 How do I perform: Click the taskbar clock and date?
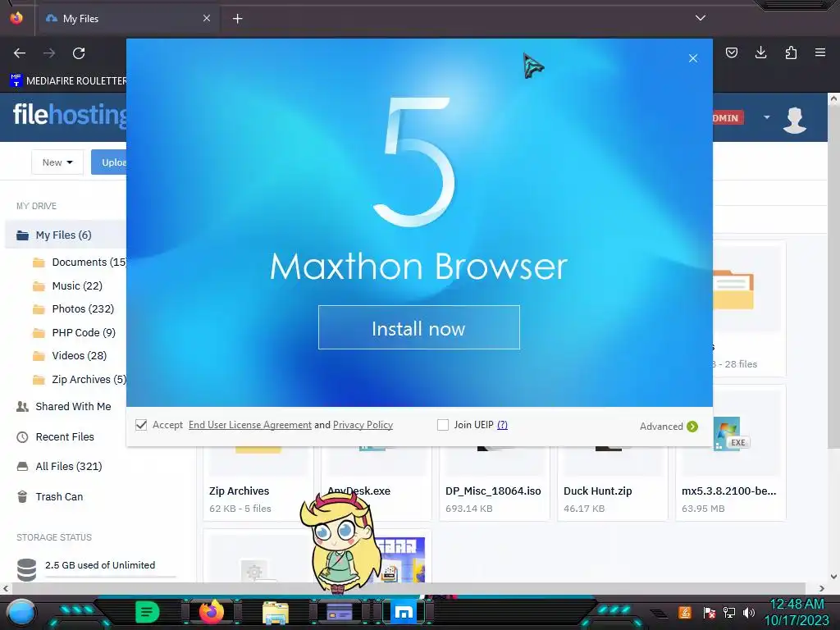click(797, 612)
